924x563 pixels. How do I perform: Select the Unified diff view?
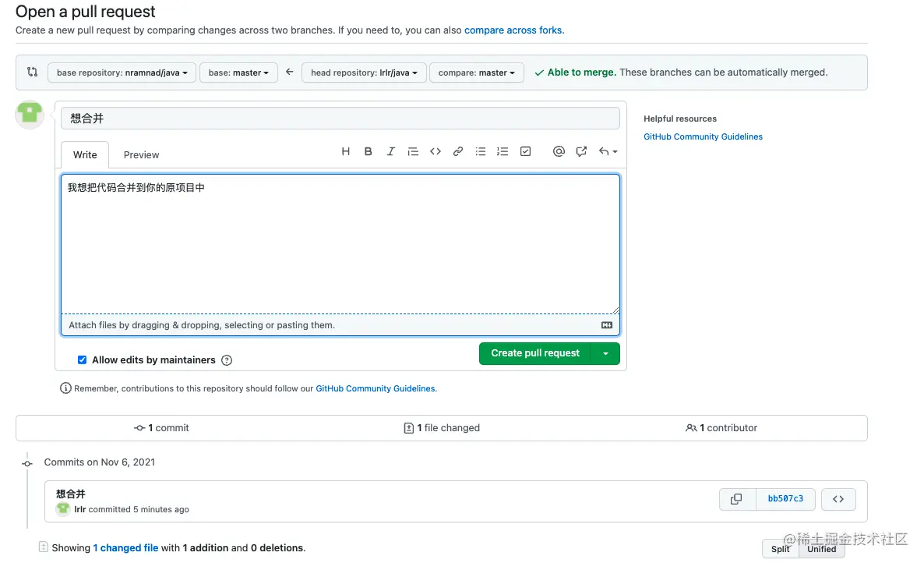point(821,549)
